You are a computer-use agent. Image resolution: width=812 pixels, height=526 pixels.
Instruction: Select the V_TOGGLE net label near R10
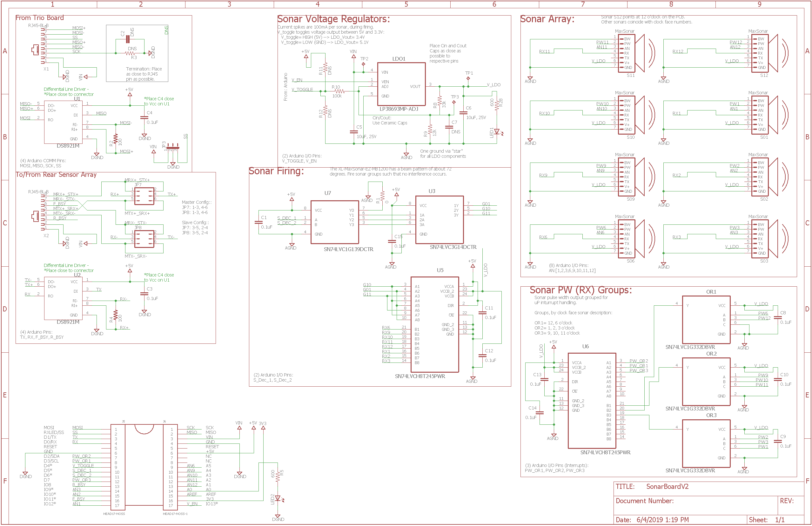[x=302, y=90]
